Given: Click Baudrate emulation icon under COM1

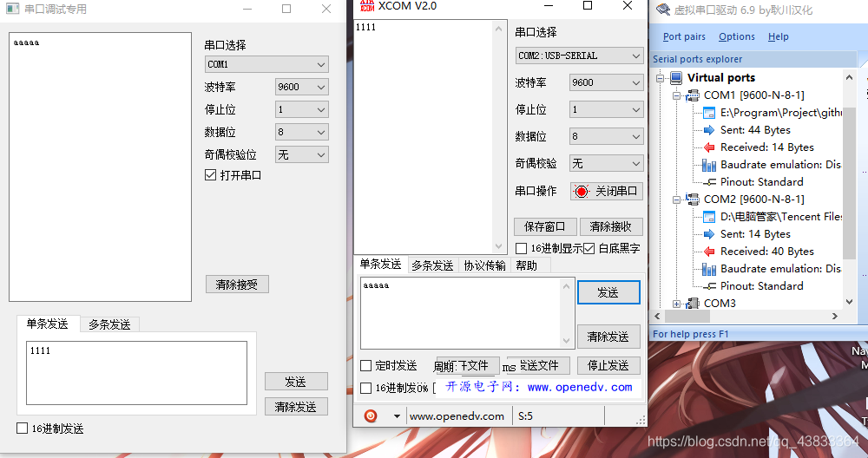Looking at the screenshot, I should [x=709, y=165].
